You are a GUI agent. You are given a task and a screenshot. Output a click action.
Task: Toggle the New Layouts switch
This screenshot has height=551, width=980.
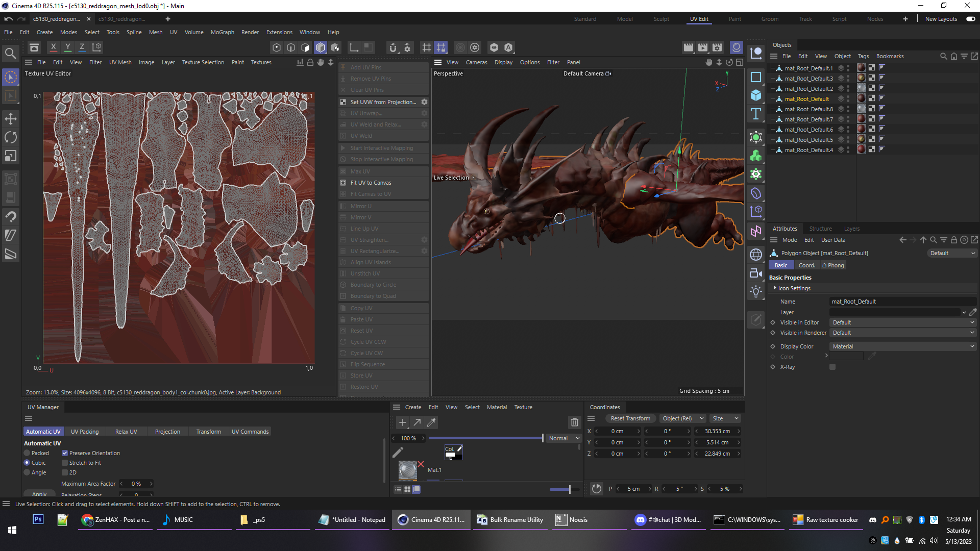pos(970,19)
